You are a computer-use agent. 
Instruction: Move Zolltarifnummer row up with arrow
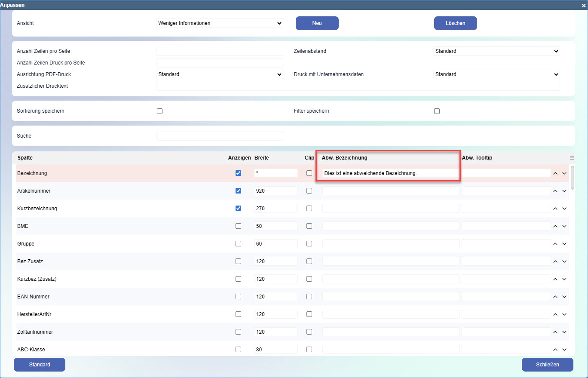(555, 332)
